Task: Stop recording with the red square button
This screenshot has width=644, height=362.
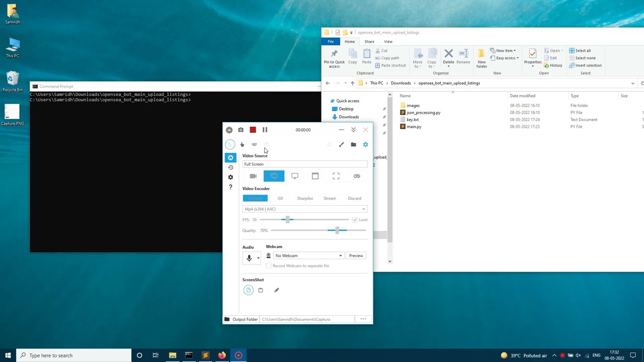Action: (x=253, y=130)
